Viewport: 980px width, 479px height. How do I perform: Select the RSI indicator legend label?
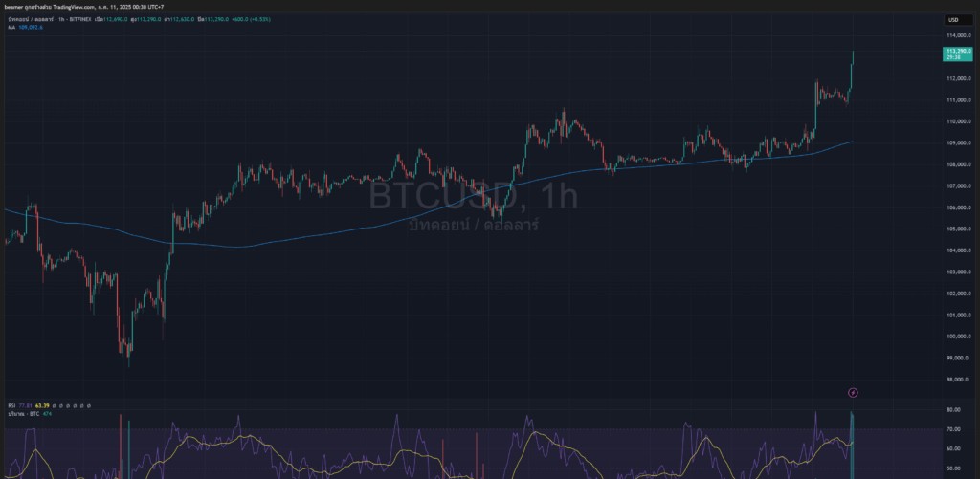(11, 406)
